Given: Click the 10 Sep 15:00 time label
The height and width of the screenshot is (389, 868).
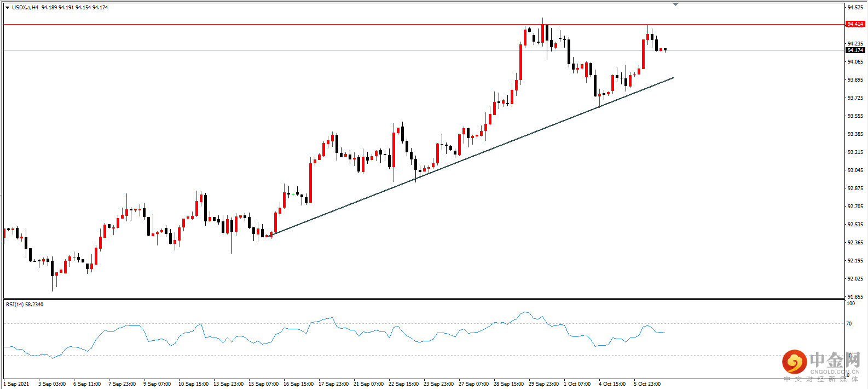Looking at the screenshot, I should pyautogui.click(x=193, y=384).
